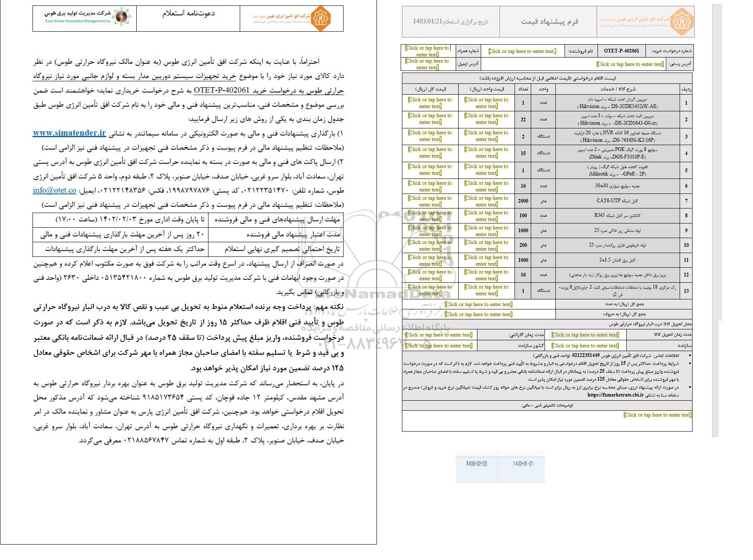Click unit price field for RJ45 connector row
The width and height of the screenshot is (753, 560).
click(x=486, y=216)
